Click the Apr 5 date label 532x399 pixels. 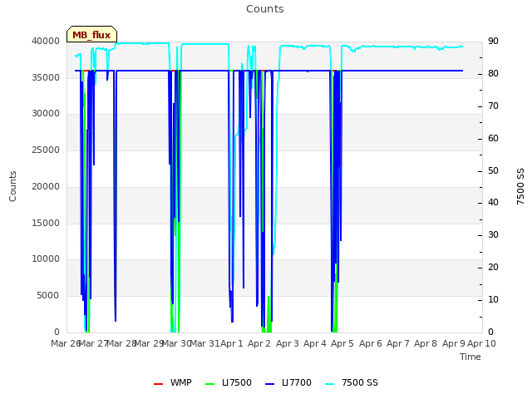point(342,343)
